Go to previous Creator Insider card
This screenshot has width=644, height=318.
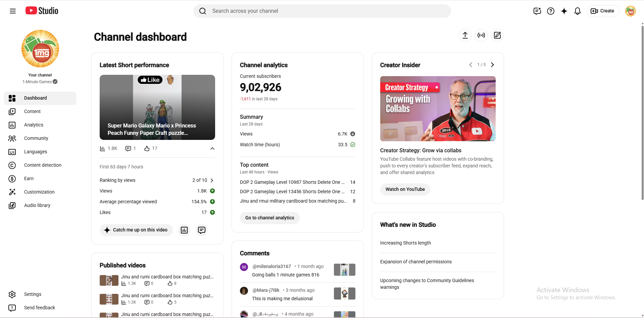(x=470, y=65)
